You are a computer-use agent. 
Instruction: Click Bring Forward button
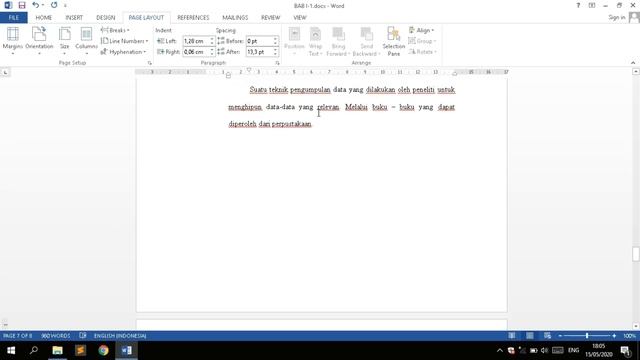tap(338, 41)
